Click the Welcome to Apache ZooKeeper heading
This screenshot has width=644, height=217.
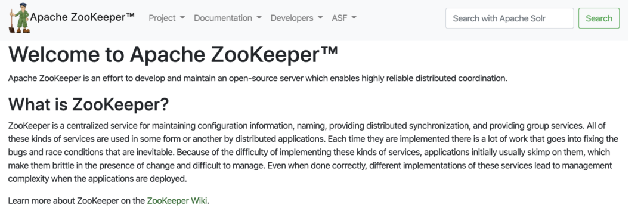[173, 55]
